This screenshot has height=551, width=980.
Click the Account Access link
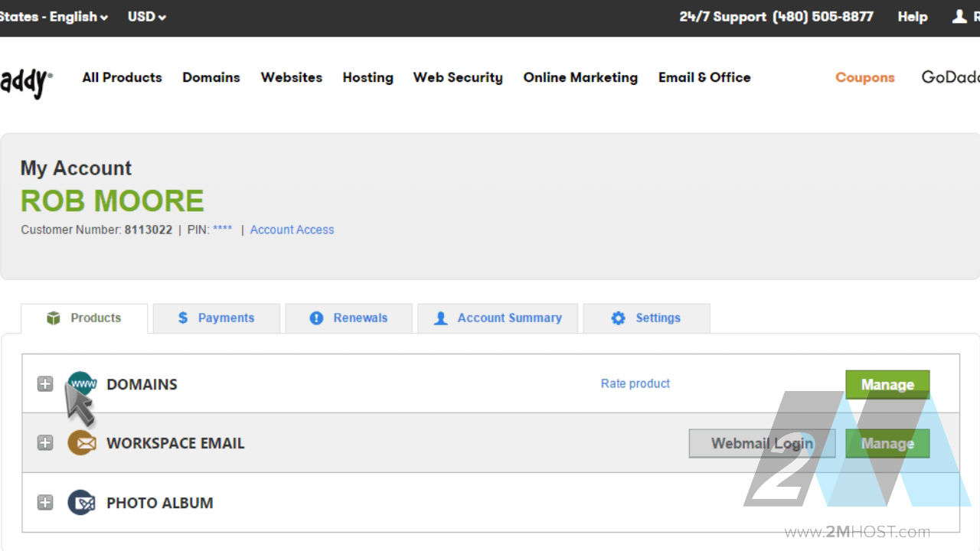coord(292,230)
